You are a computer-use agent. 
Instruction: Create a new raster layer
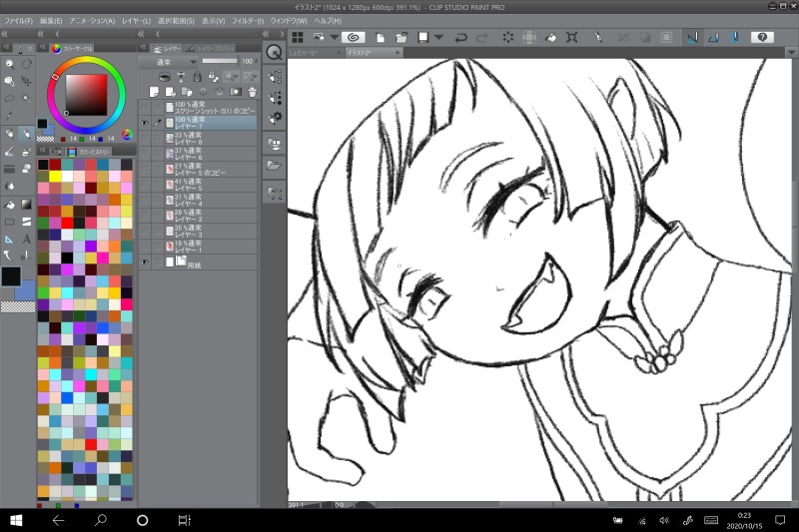pos(154,92)
